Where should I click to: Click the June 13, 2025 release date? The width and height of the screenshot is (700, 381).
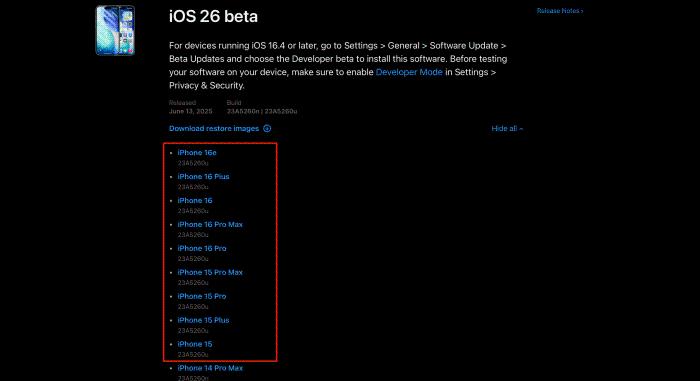[x=191, y=111]
